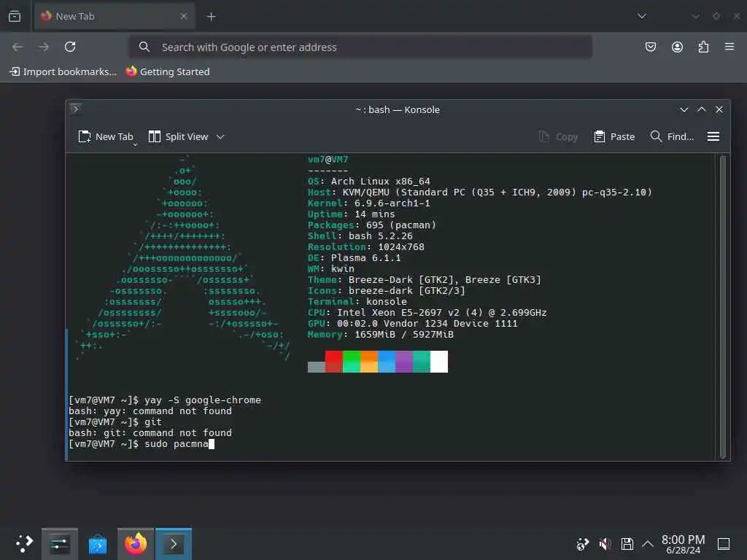Expand Split View dropdown chevron
This screenshot has height=560, width=747.
220,136
